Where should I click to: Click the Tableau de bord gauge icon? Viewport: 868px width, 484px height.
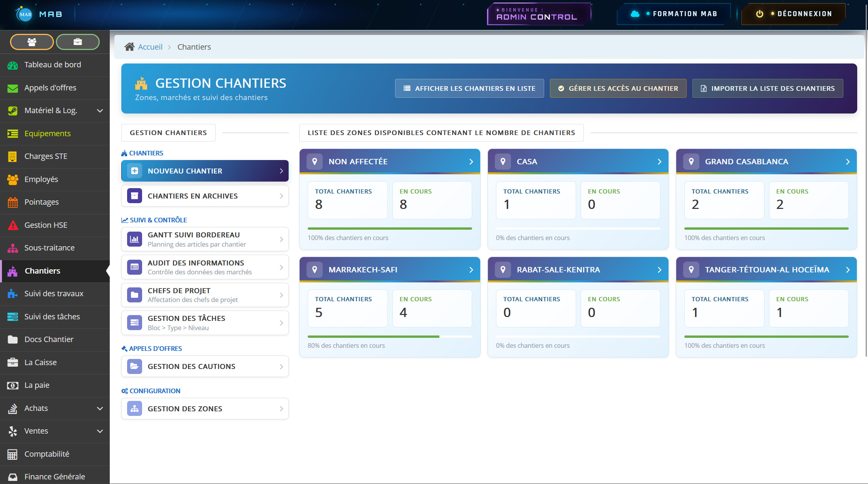point(13,65)
